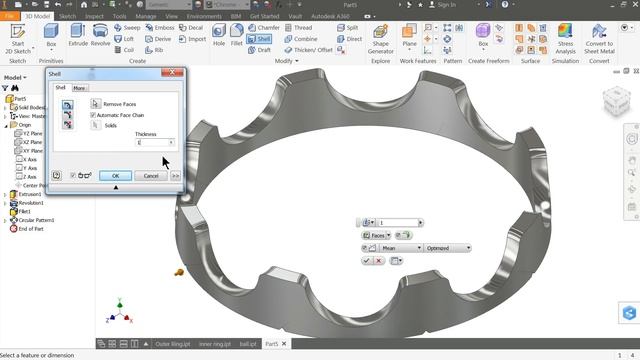Choose the Direct edit tool
Screen dimensions: 640x360
[x=349, y=39]
